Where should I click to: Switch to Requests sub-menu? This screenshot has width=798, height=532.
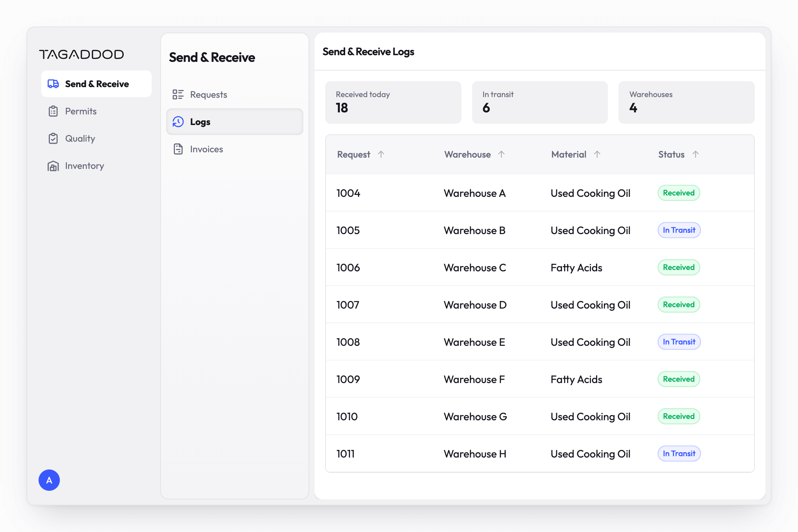click(x=234, y=94)
